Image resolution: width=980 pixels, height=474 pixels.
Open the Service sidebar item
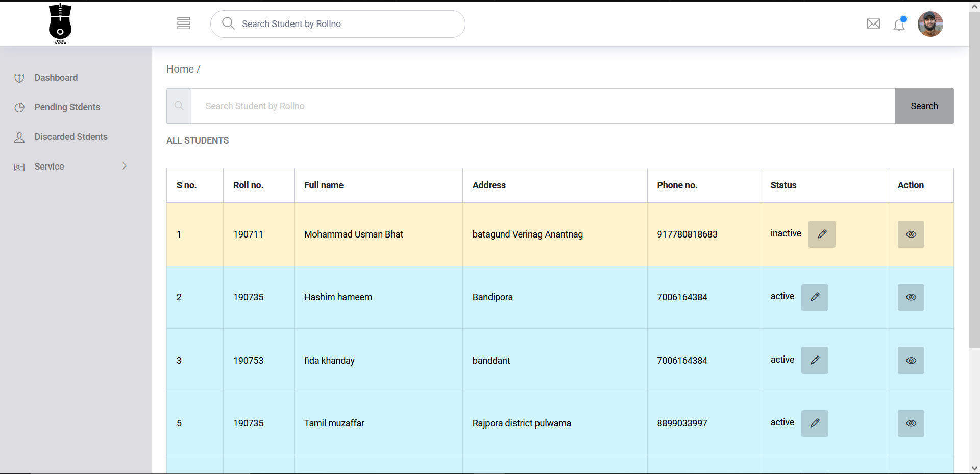50,167
